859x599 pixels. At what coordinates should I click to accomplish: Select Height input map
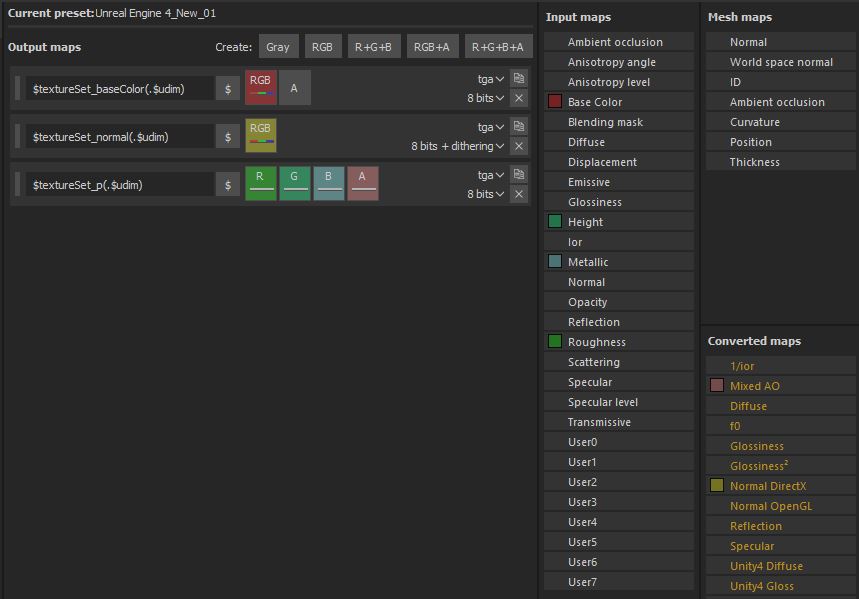(x=619, y=222)
